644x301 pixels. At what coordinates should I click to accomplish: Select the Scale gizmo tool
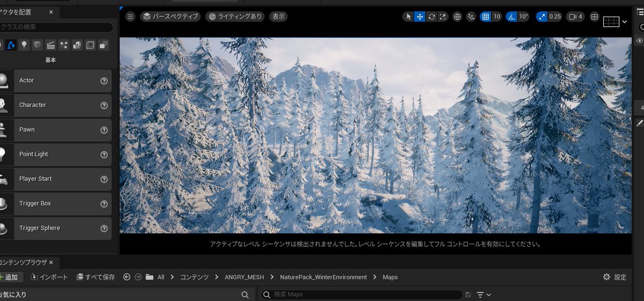tap(443, 17)
